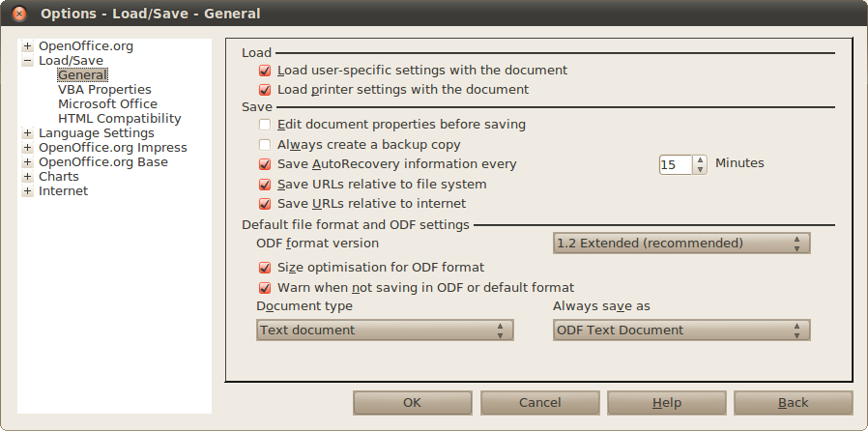
Task: Expand the OpenOffice.org tree node
Action: [28, 46]
